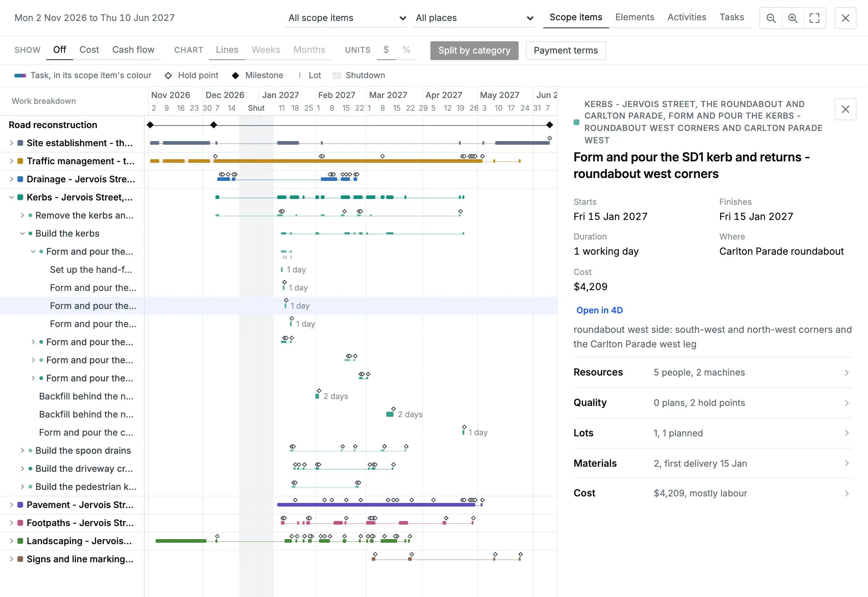
Task: Expand Remove the kerbs group
Action: click(22, 215)
